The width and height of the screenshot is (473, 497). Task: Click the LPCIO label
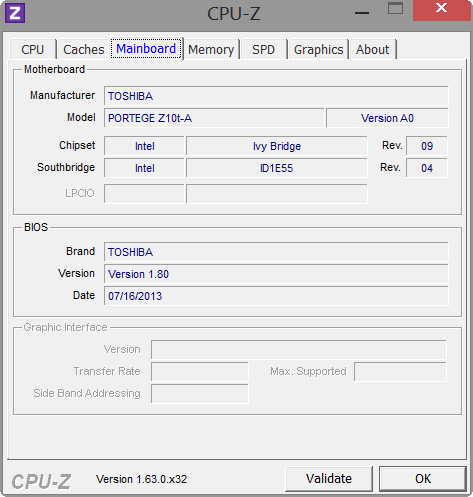(80, 193)
